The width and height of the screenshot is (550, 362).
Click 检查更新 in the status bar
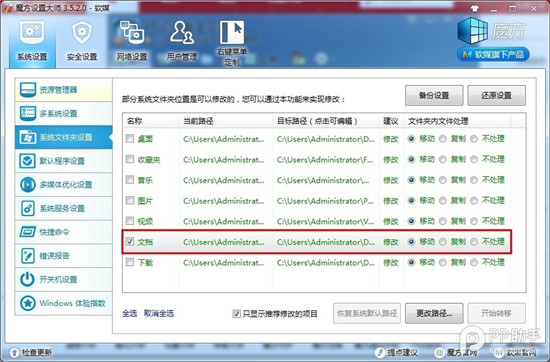[x=31, y=352]
